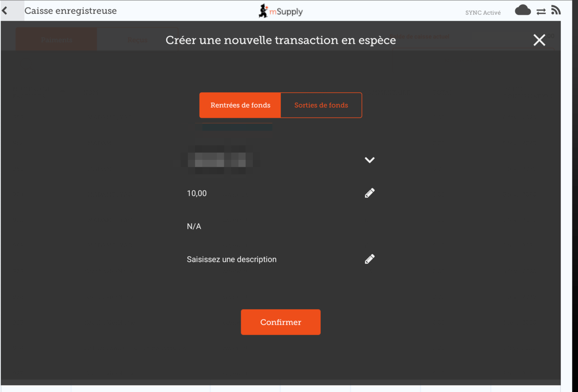Go back using the top-left arrow
This screenshot has height=392, width=578.
[x=5, y=11]
